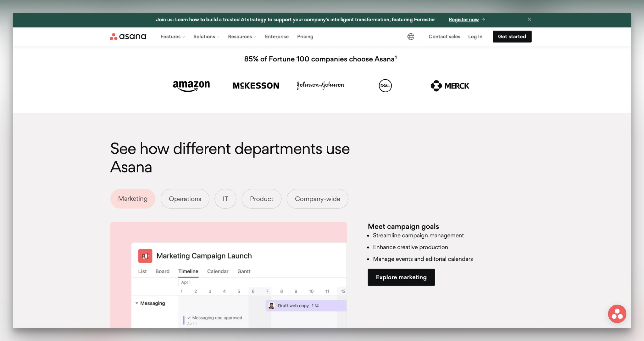This screenshot has height=341, width=644.
Task: Click 'Enhance creative production' bullet text
Action: point(410,247)
